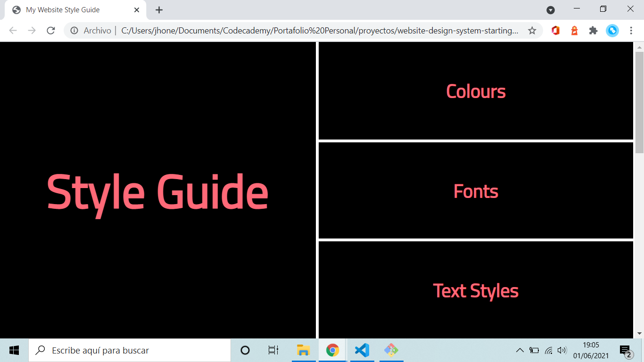
Task: Open notification center icon
Action: [626, 350]
